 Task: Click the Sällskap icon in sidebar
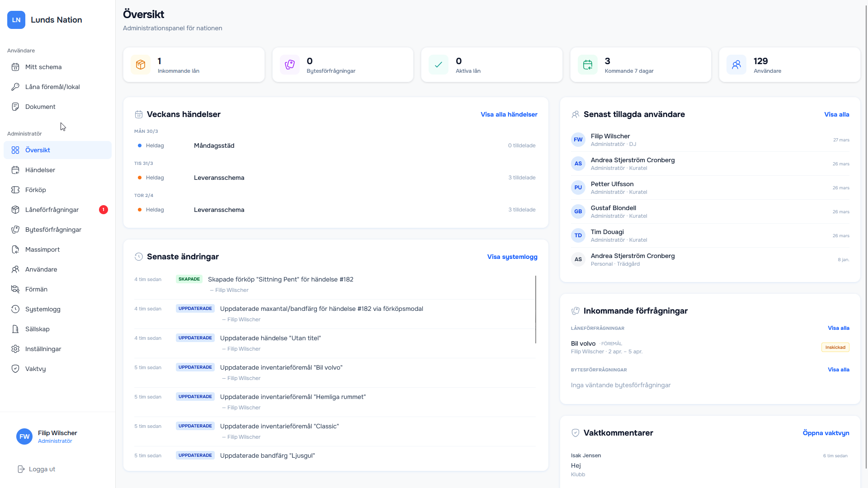point(15,329)
